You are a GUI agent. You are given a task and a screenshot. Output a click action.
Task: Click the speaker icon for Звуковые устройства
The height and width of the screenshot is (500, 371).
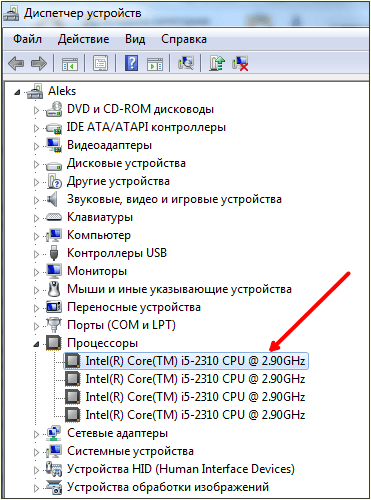click(52, 199)
